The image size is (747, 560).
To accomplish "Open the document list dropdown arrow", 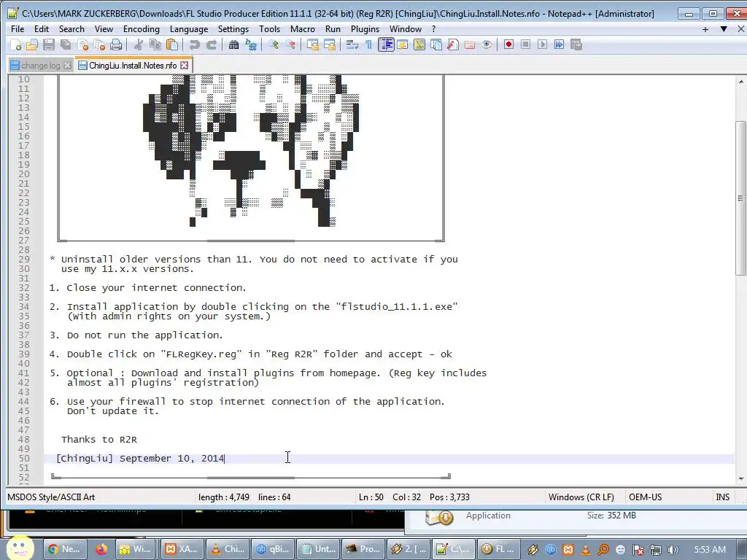I will (724, 29).
